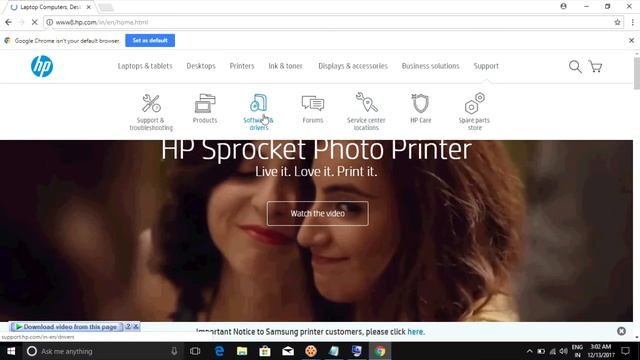Click the Cortana microphone icon
This screenshot has height=360, width=640.
174,351
